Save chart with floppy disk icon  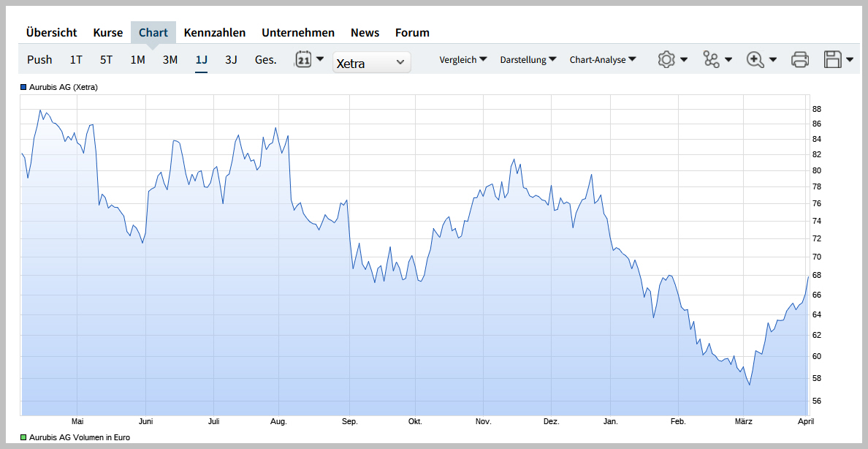(x=832, y=59)
